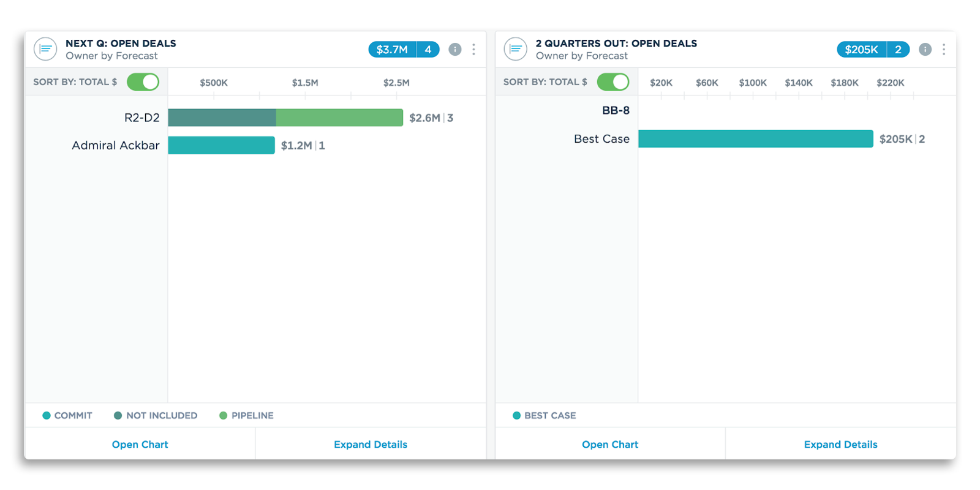
Task: Click the $180K axis label
Action: coord(845,83)
